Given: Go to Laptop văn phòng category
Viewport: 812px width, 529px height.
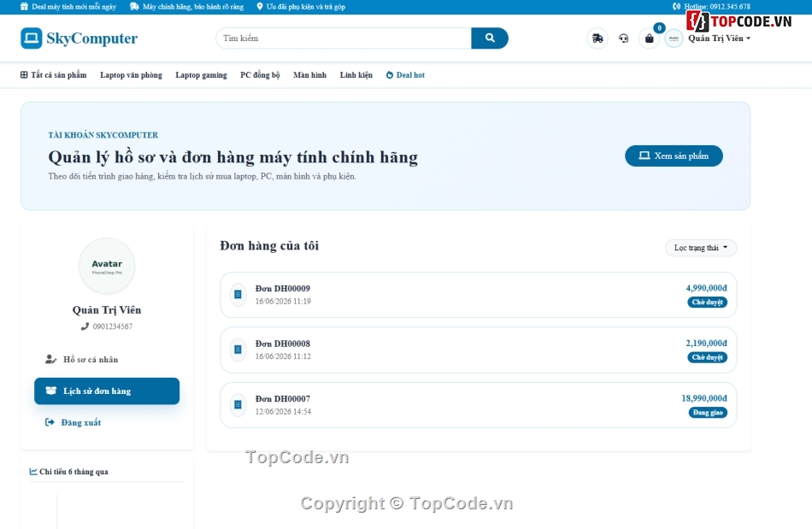Looking at the screenshot, I should pyautogui.click(x=131, y=75).
